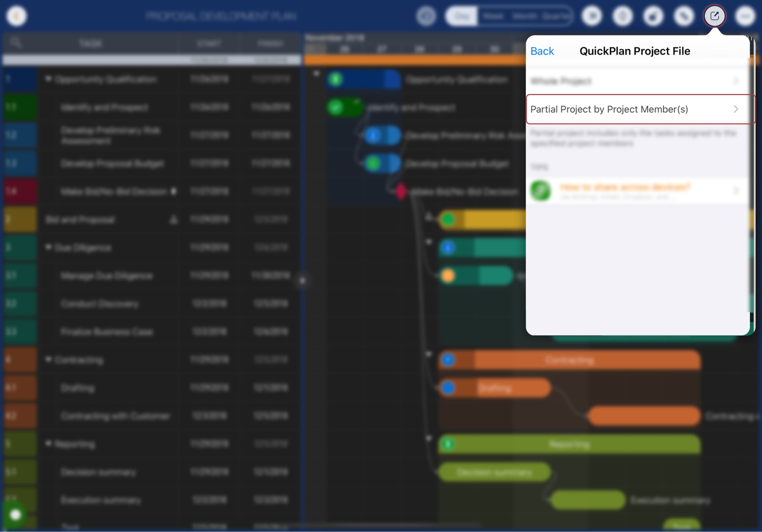
Task: Click the share/export icon in the top toolbar
Action: click(x=714, y=16)
